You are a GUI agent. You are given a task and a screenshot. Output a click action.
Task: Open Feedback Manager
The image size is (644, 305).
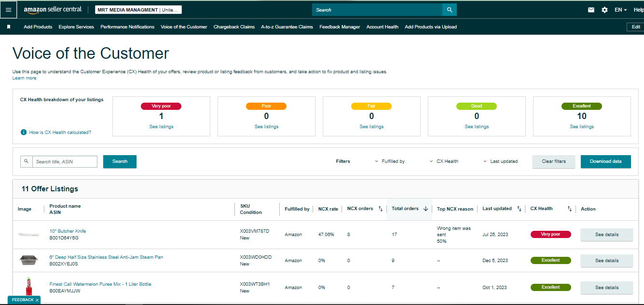[x=340, y=27]
